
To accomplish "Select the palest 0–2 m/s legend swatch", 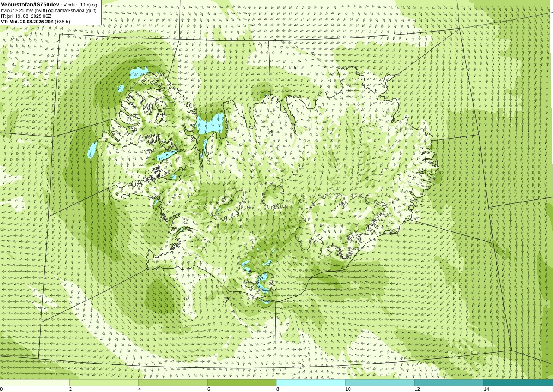I will pos(35,383).
